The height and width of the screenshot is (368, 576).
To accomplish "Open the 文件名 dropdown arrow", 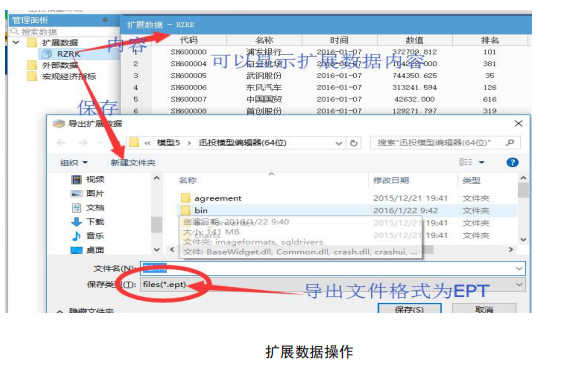I will point(519,268).
